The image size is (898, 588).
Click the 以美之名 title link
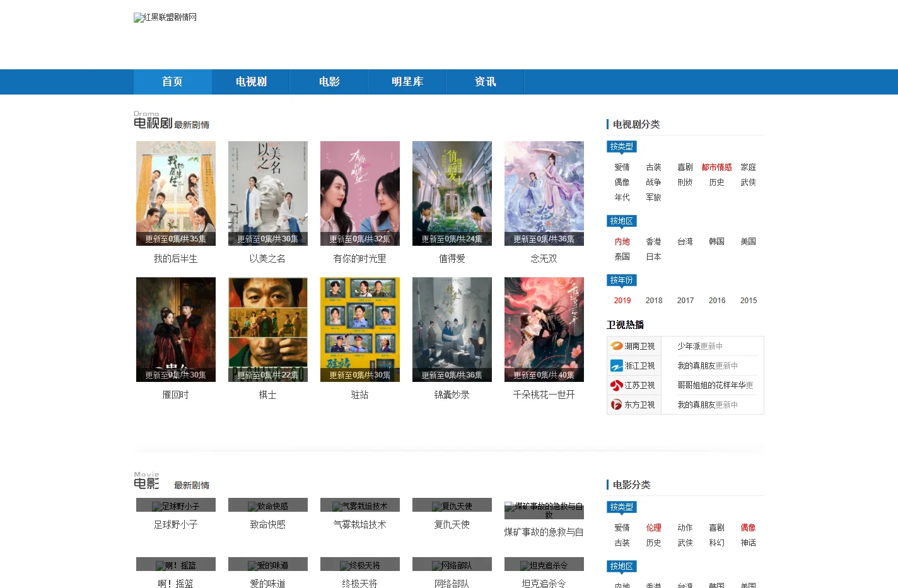coord(268,258)
